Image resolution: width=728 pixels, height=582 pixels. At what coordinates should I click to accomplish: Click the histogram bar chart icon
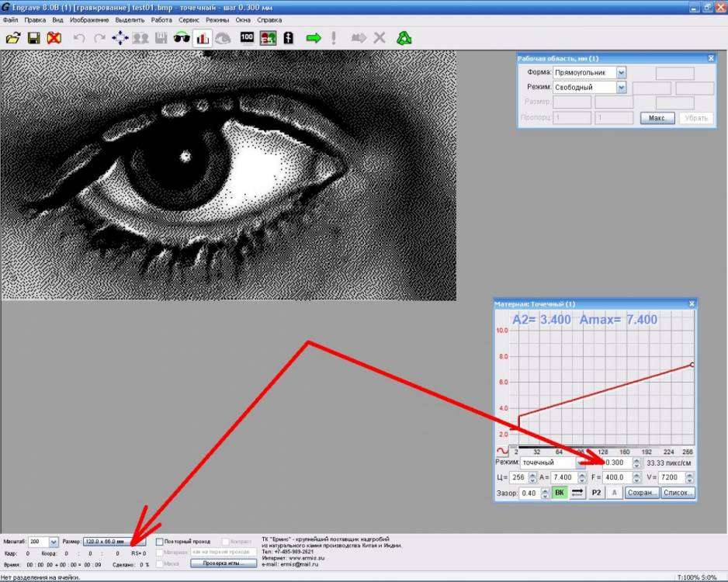(203, 37)
